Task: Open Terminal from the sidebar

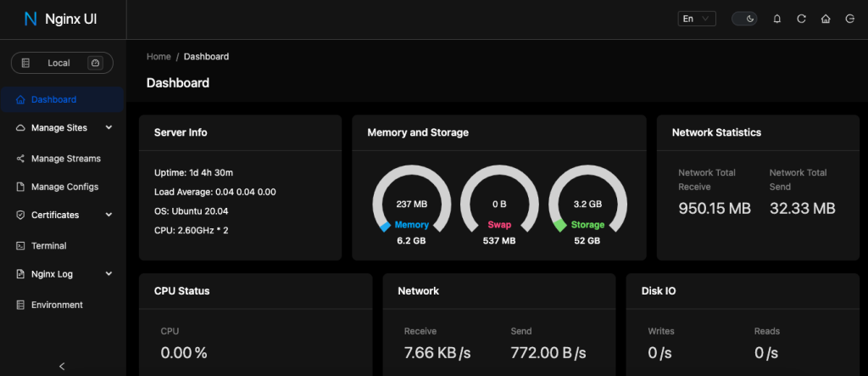Action: (48, 245)
